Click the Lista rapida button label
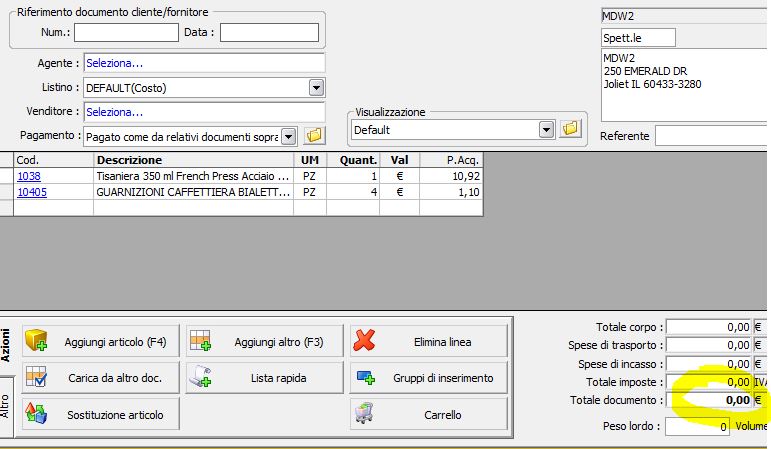Screen dimensions: 771x449 pyautogui.click(x=278, y=378)
